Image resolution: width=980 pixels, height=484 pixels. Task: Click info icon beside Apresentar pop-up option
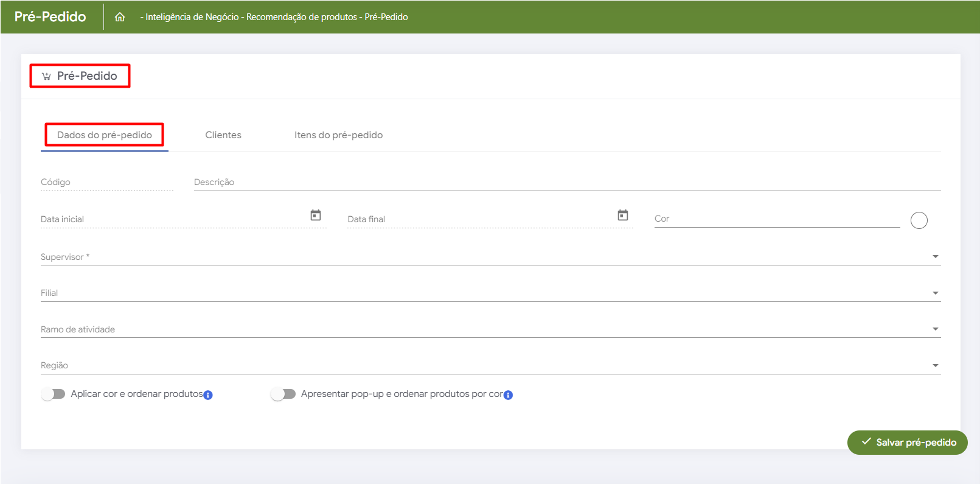coord(508,395)
